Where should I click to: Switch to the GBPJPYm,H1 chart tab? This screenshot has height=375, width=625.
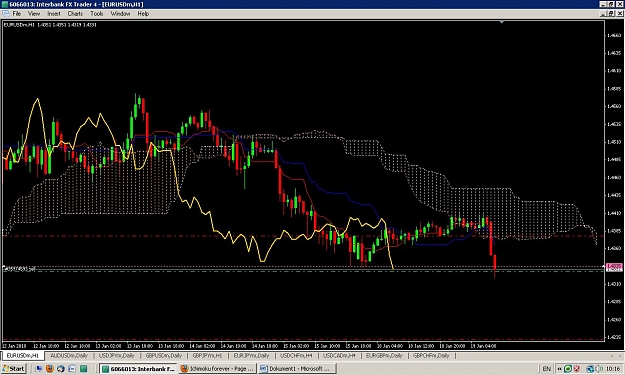208,355
